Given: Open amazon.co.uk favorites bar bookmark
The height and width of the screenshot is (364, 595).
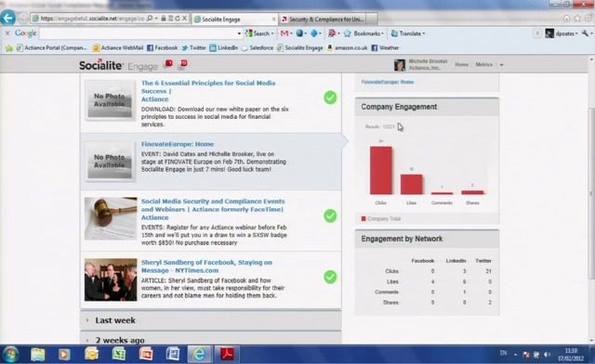Looking at the screenshot, I should [347, 47].
